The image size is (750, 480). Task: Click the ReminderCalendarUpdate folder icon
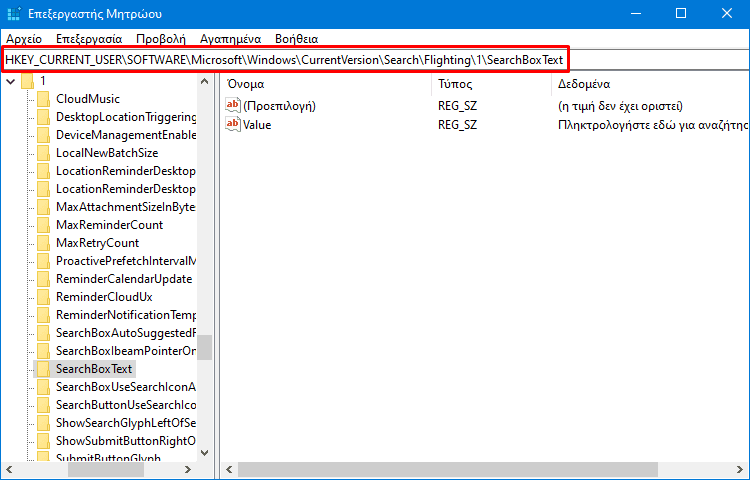[x=43, y=279]
